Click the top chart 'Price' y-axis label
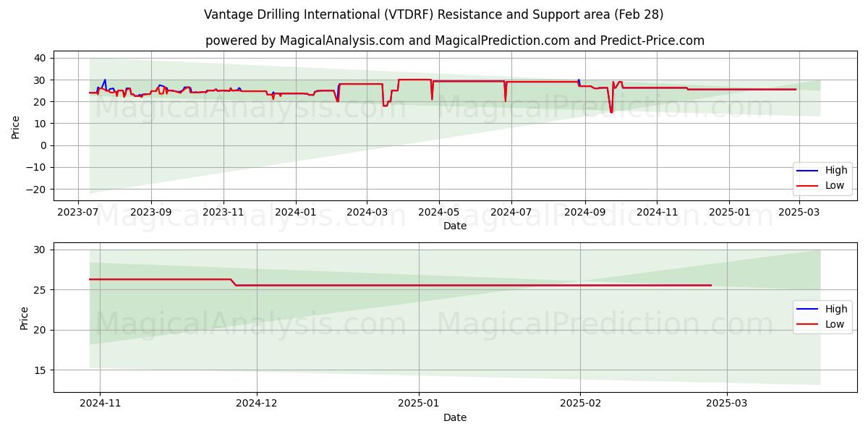The height and width of the screenshot is (434, 868). pos(16,126)
